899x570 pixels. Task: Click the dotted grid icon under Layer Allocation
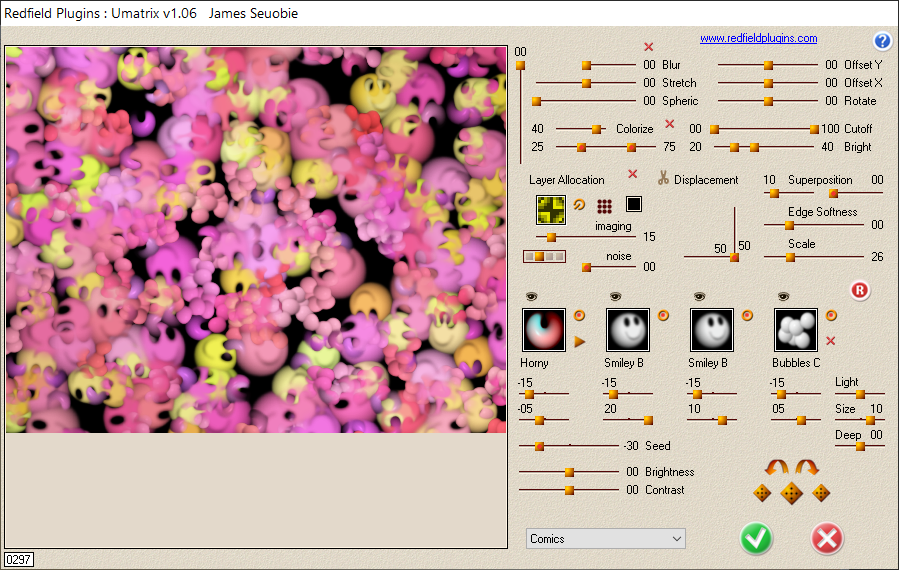[605, 206]
